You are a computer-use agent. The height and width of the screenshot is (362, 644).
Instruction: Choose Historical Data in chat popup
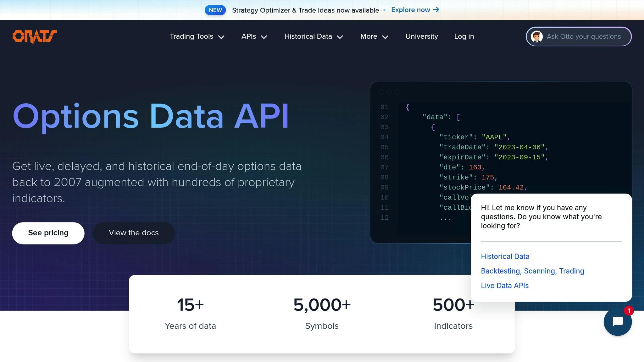[505, 256]
